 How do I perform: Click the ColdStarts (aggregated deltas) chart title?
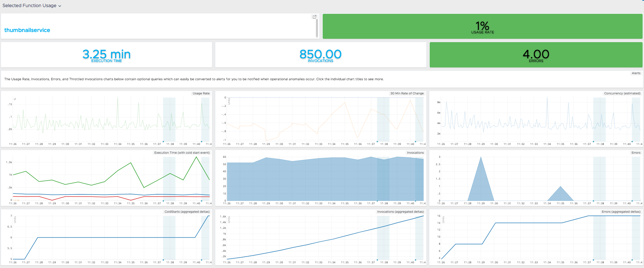[187, 212]
